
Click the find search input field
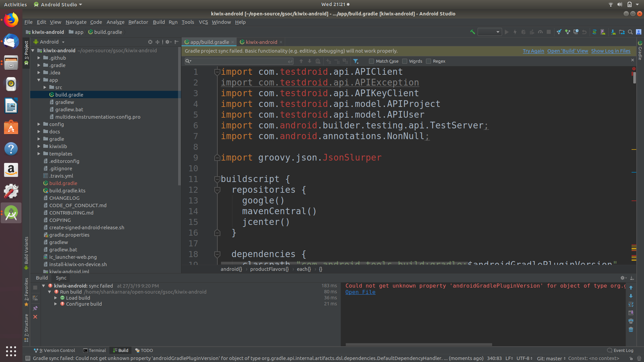click(239, 61)
